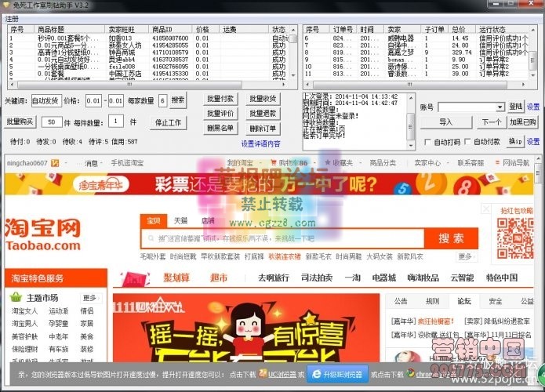Click the 升级IE浏览器 button
545x392 pixels.
pyautogui.click(x=337, y=374)
